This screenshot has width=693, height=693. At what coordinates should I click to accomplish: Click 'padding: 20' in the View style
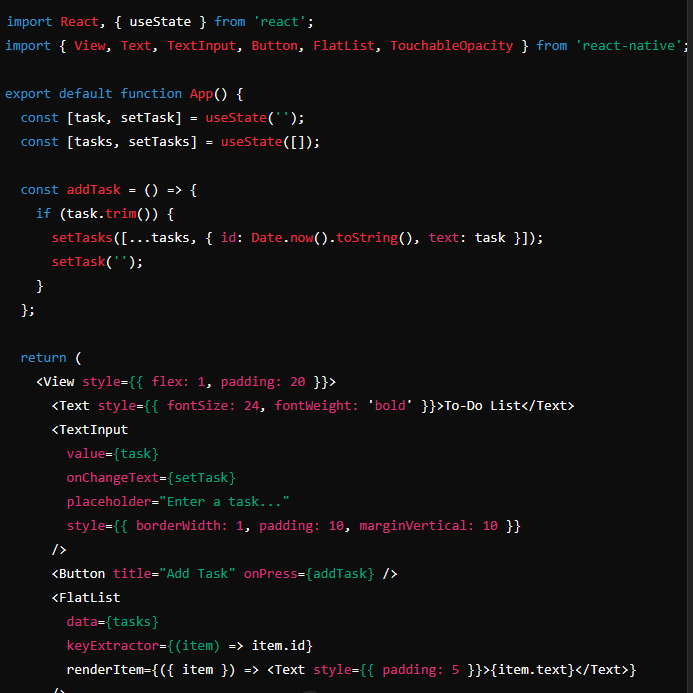tap(263, 381)
